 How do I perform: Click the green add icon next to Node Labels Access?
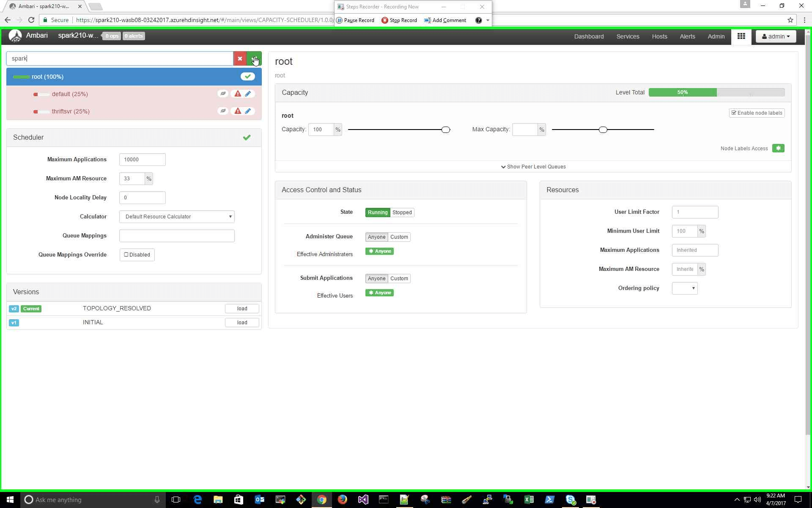pos(778,148)
